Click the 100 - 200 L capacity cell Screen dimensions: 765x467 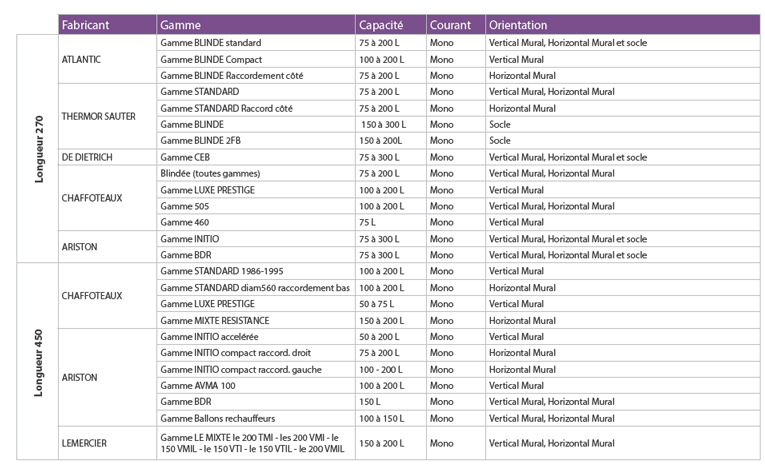pyautogui.click(x=391, y=369)
